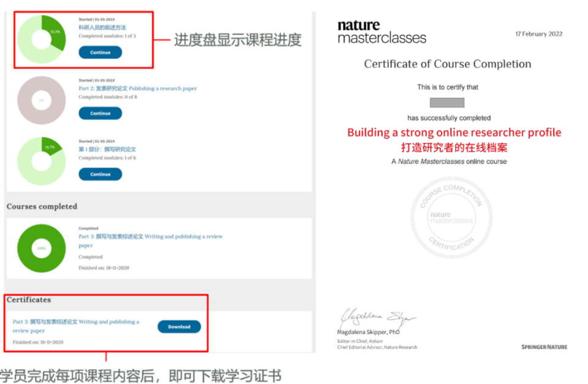Click 'Chief Editorial Advisor, Nature Research' line
This screenshot has width=588, height=384.
[377, 347]
